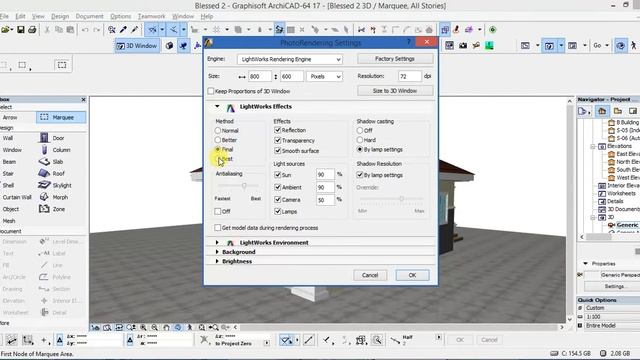Image resolution: width=640 pixels, height=360 pixels.
Task: Open the Document menu
Action: [x=89, y=16]
